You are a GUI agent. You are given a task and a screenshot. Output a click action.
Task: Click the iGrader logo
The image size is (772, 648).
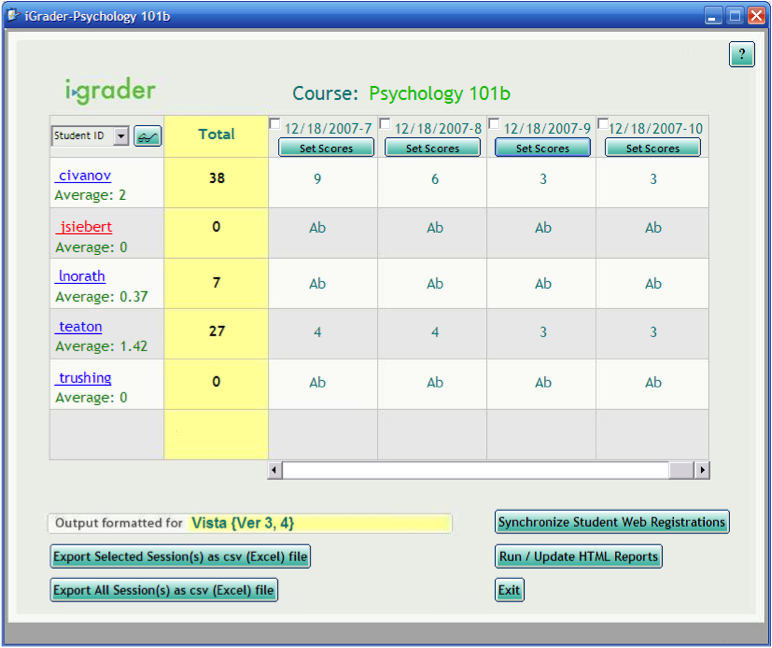pos(110,91)
